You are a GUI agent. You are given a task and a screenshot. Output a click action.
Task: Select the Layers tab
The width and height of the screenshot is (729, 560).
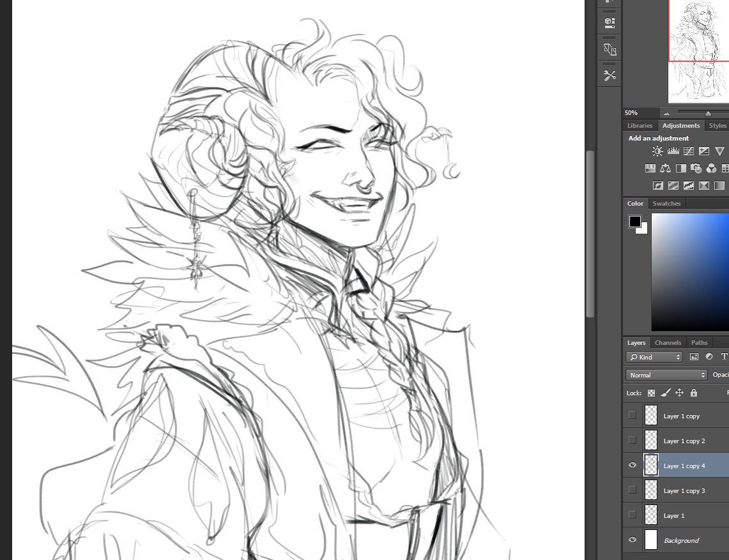pos(636,342)
